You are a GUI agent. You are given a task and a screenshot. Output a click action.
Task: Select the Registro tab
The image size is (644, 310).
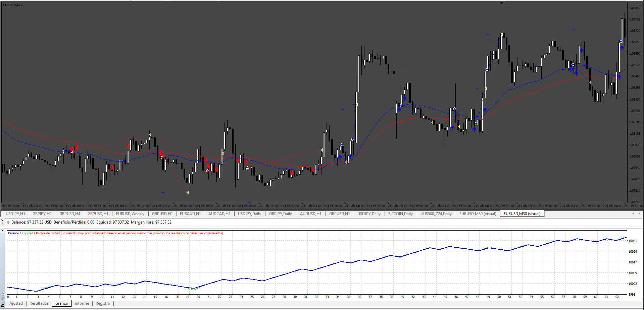click(103, 303)
